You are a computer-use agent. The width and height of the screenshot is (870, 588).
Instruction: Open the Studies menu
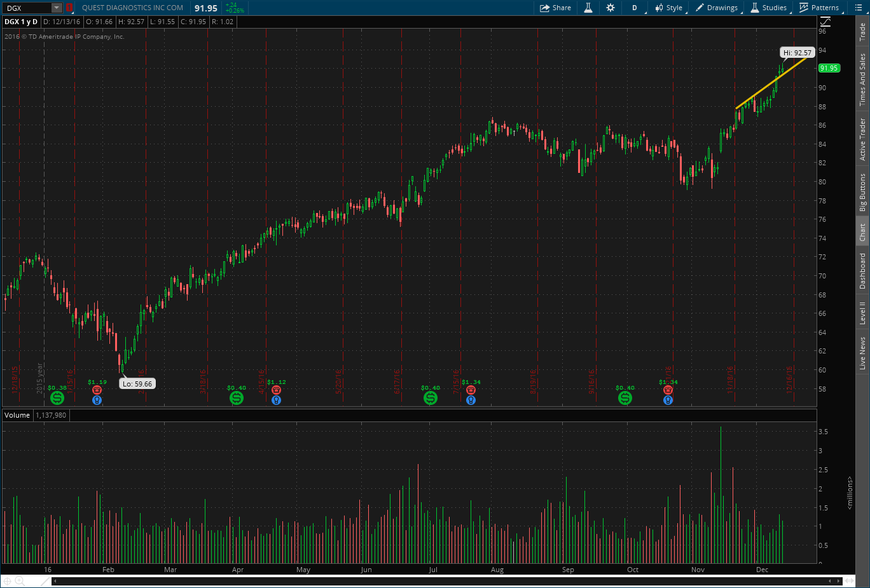click(769, 8)
